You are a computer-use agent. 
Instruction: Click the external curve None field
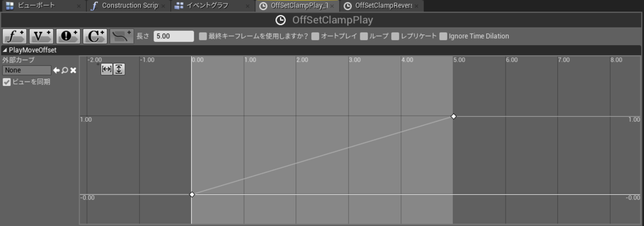coord(26,70)
